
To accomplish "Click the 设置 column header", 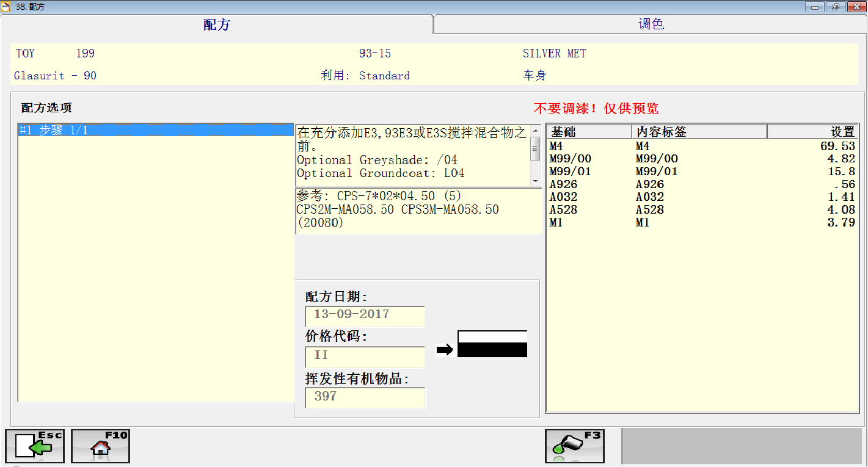I will click(812, 132).
